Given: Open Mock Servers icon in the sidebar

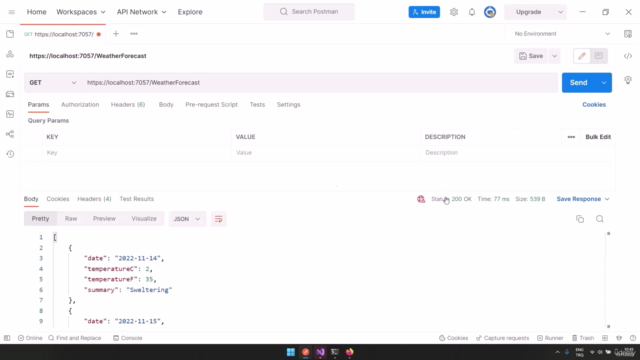Looking at the screenshot, I should click(10, 94).
